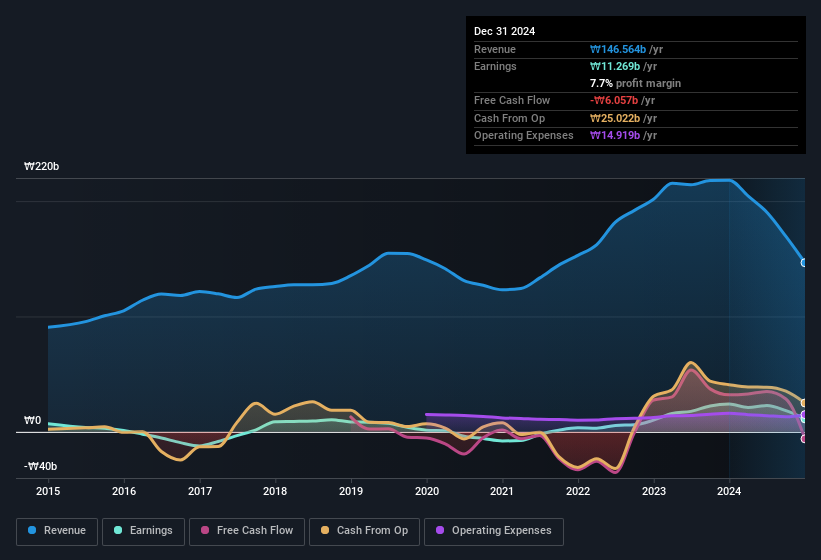This screenshot has width=821, height=560.
Task: Click the 2022 x-axis label
Action: pyautogui.click(x=578, y=491)
